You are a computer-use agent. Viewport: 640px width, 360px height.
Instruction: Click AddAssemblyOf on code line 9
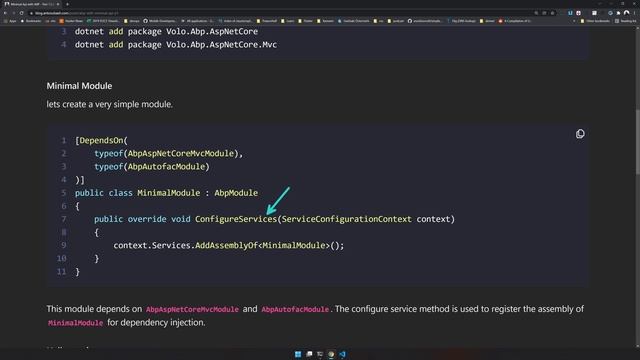[x=227, y=245]
